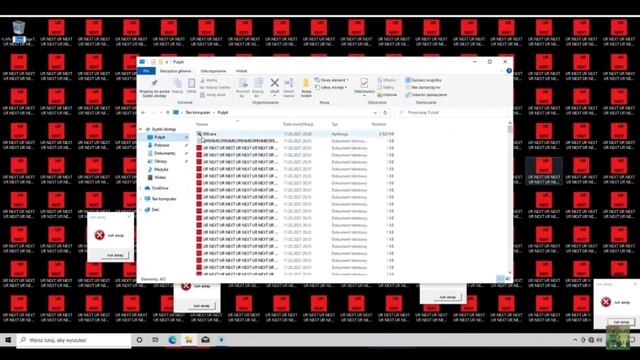Open the Usuń dropdown arrow
Image resolution: width=640 pixels, height=360 pixels.
[x=274, y=96]
